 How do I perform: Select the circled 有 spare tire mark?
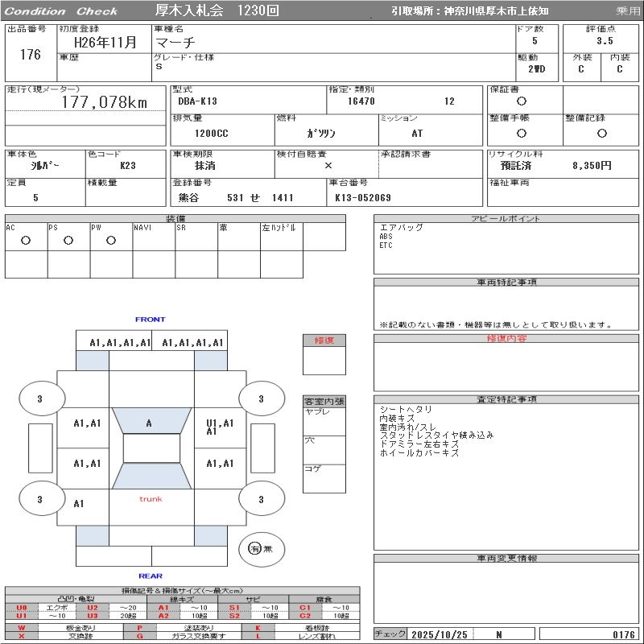(x=255, y=548)
